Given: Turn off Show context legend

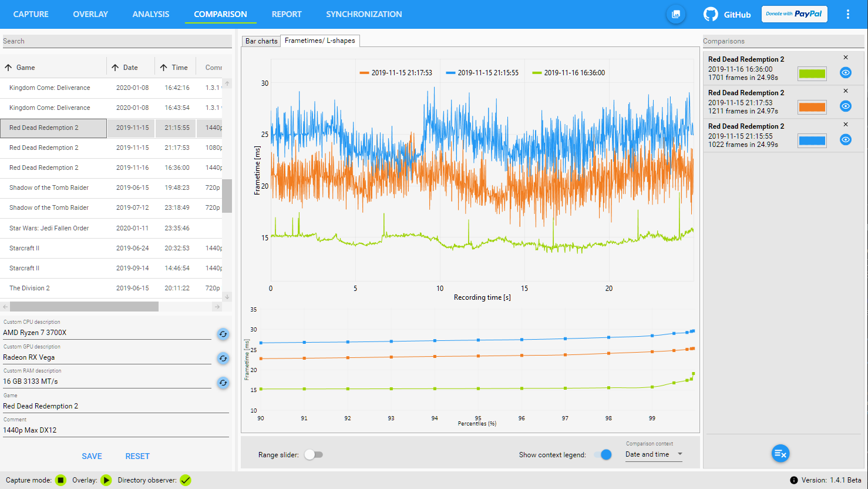Looking at the screenshot, I should tap(603, 455).
